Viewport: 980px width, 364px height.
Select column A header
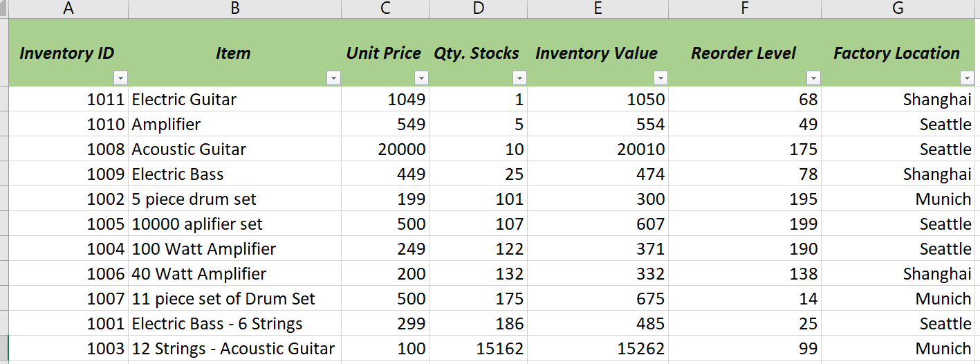tap(68, 8)
